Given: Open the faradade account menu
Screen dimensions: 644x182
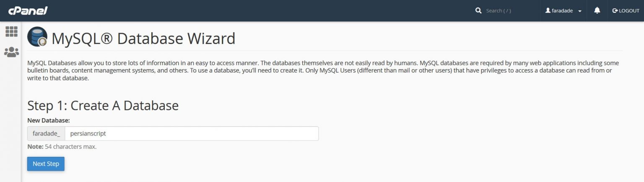Looking at the screenshot, I should [x=563, y=11].
